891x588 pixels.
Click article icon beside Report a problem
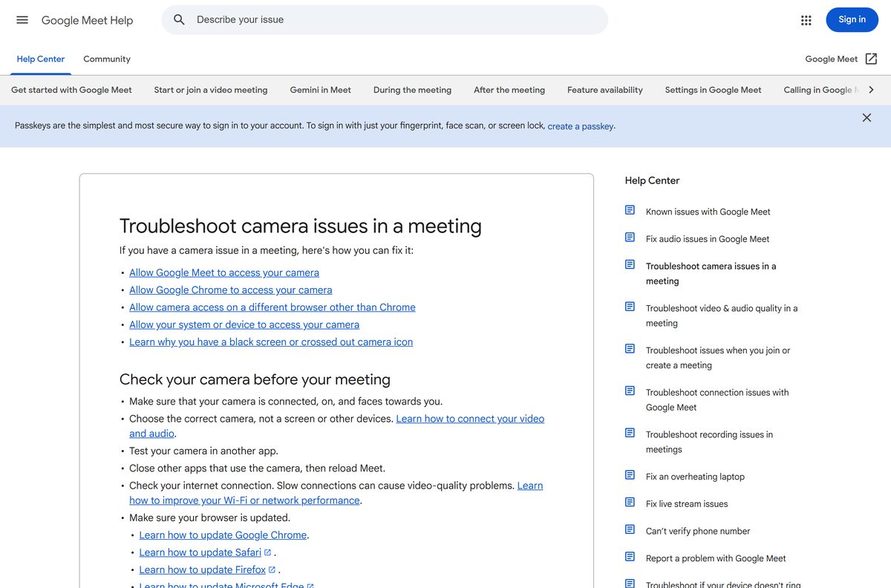tap(630, 557)
